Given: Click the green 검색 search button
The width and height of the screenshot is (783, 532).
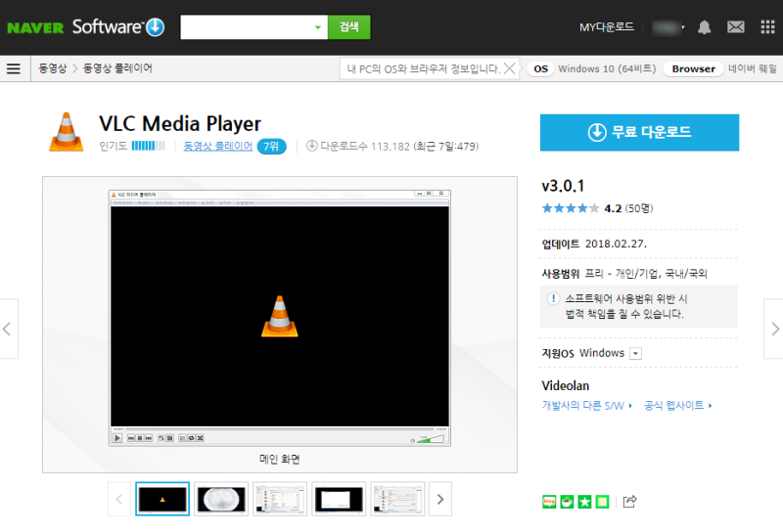Looking at the screenshot, I should (349, 27).
